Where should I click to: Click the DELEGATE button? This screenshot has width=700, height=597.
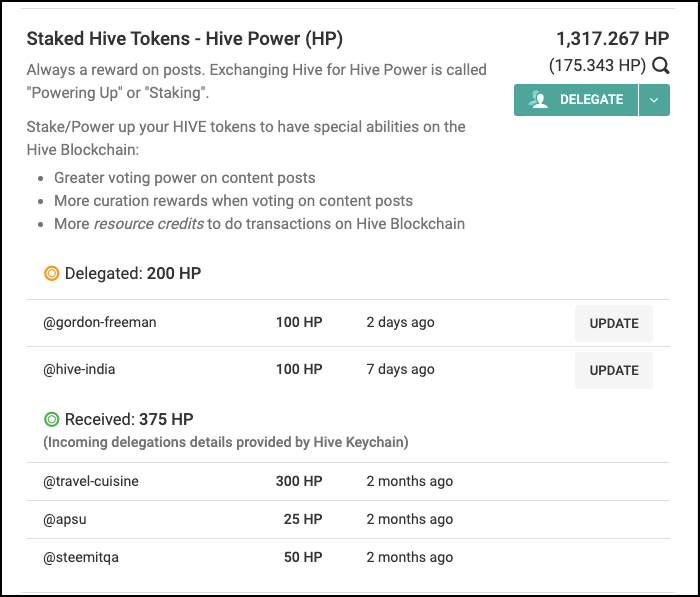576,100
